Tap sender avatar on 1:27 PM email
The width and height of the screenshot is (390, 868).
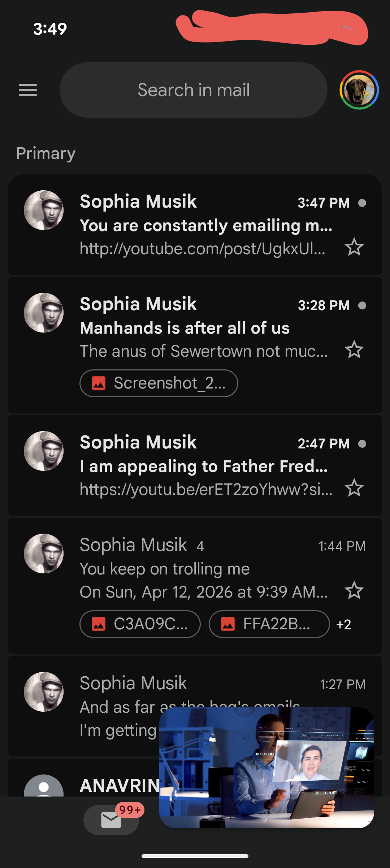tap(44, 692)
